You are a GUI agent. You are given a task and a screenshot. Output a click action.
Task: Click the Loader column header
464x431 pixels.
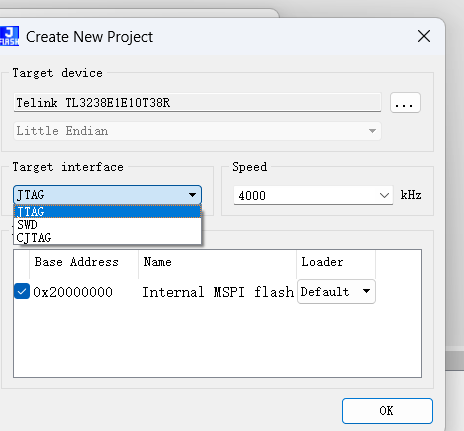pyautogui.click(x=336, y=263)
